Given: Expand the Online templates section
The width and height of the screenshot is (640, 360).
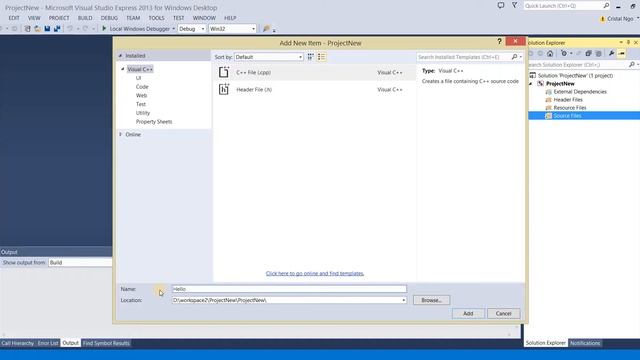Looking at the screenshot, I should click(120, 134).
